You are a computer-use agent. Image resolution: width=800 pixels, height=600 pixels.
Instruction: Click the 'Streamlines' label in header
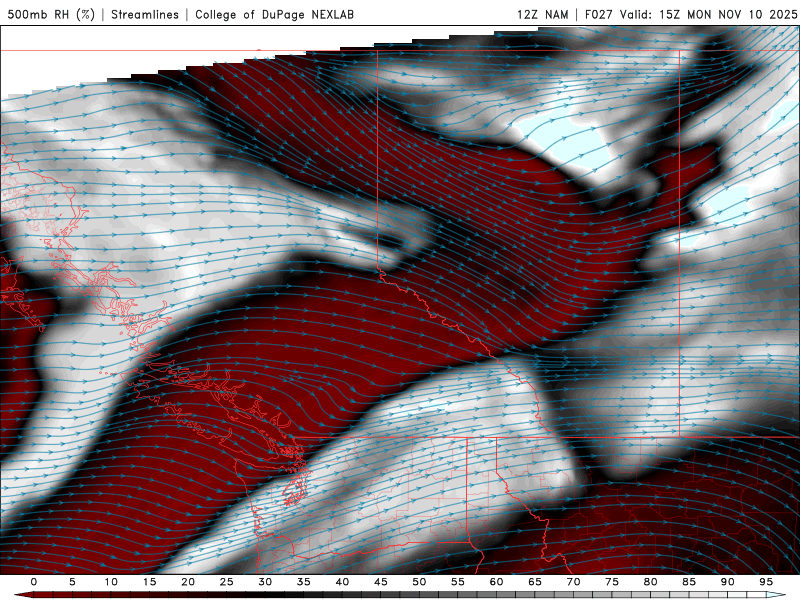[145, 14]
